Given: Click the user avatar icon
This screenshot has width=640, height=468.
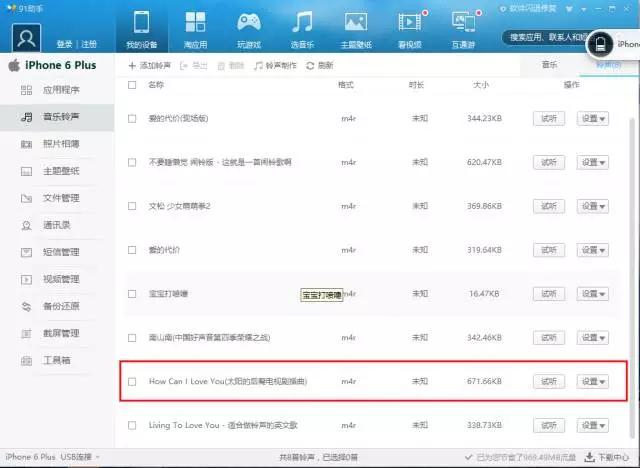Looking at the screenshot, I should point(27,38).
